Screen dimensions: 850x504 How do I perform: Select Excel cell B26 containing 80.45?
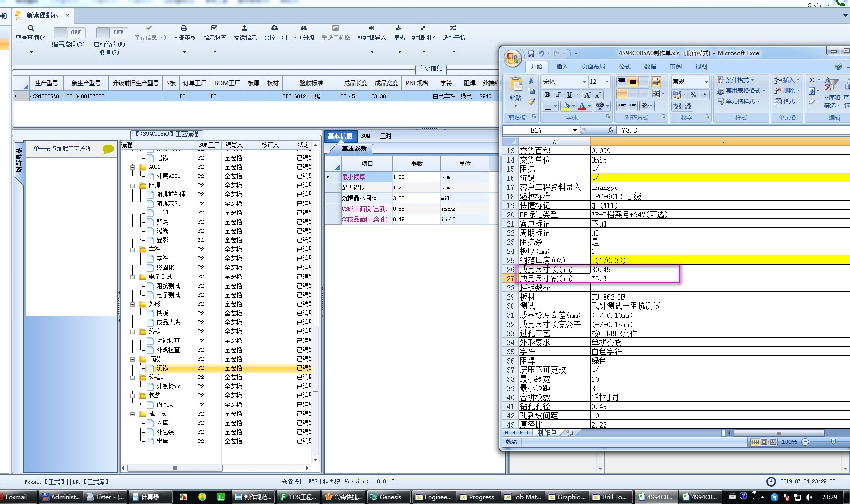720,270
